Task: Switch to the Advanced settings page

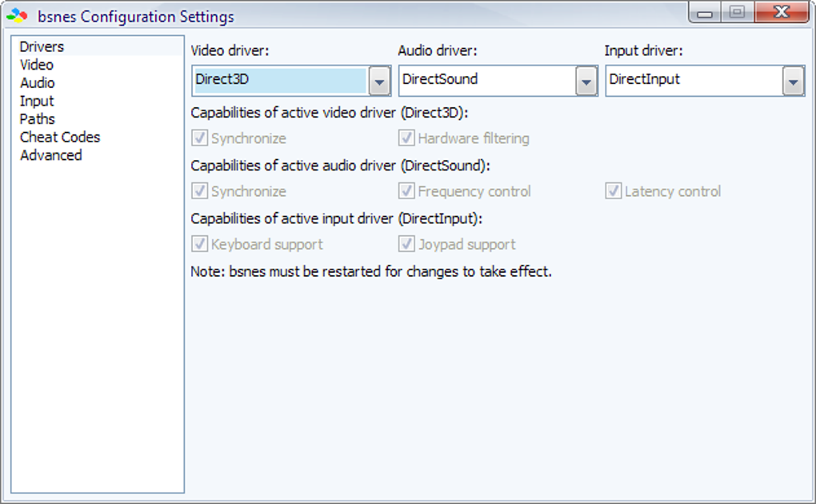Action: [98, 155]
